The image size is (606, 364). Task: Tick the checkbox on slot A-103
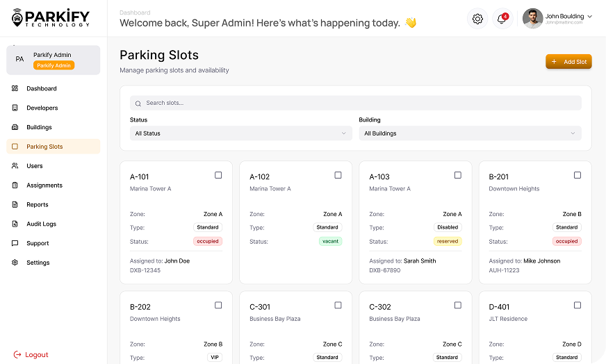[457, 176]
